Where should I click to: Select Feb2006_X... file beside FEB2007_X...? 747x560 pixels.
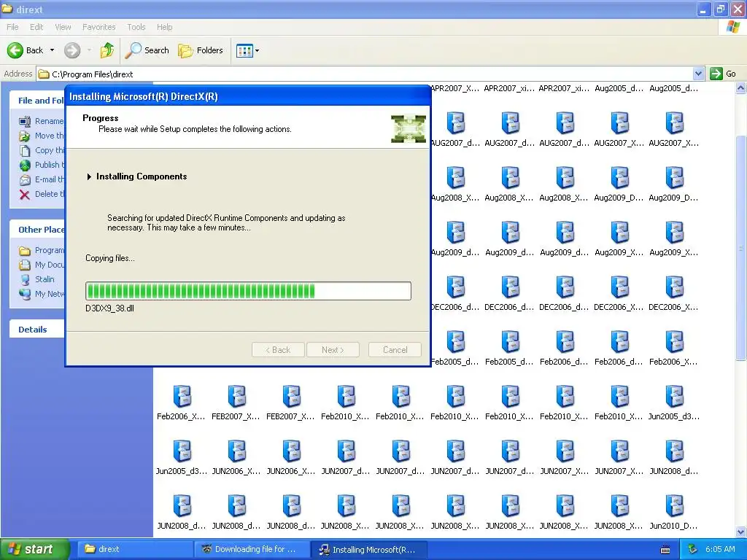pyautogui.click(x=182, y=402)
